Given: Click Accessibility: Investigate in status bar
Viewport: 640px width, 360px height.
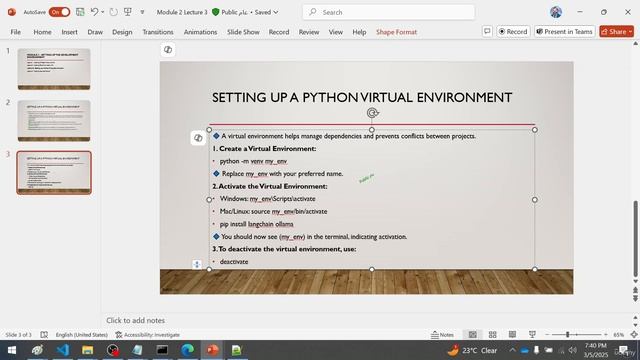Looking at the screenshot, I should click(147, 335).
